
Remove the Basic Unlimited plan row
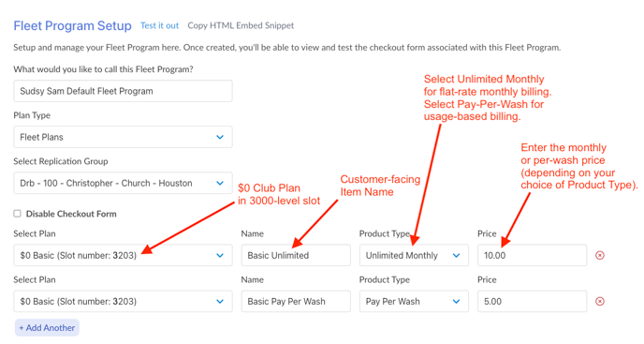[x=600, y=256]
